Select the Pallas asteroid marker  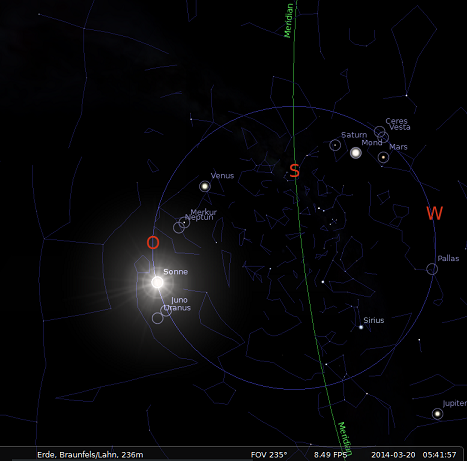pyautogui.click(x=432, y=269)
